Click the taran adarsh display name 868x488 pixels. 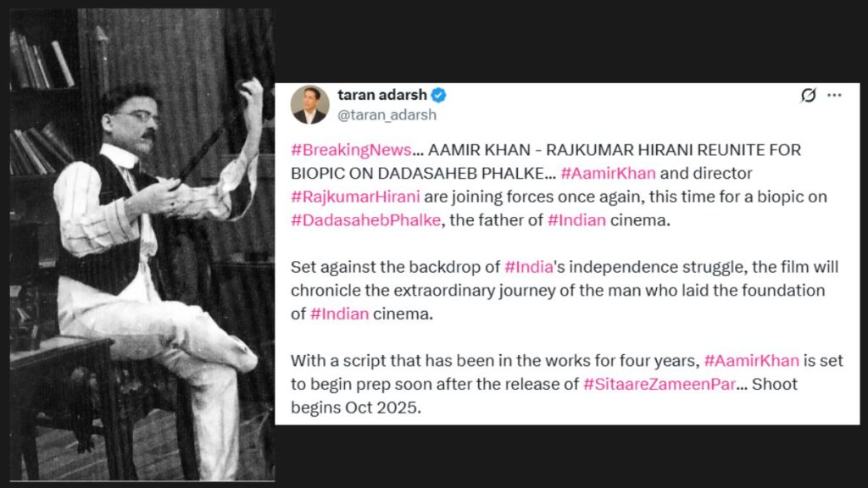(x=382, y=95)
